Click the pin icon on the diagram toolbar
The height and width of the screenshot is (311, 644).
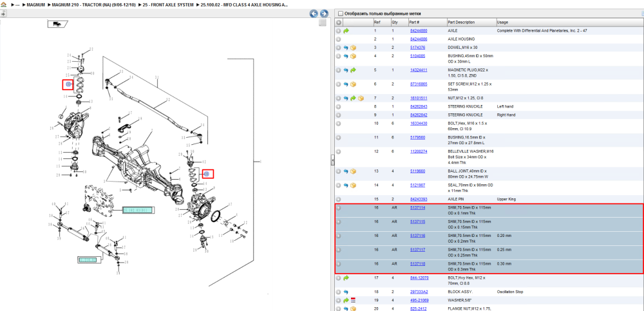pyautogui.click(x=3, y=14)
